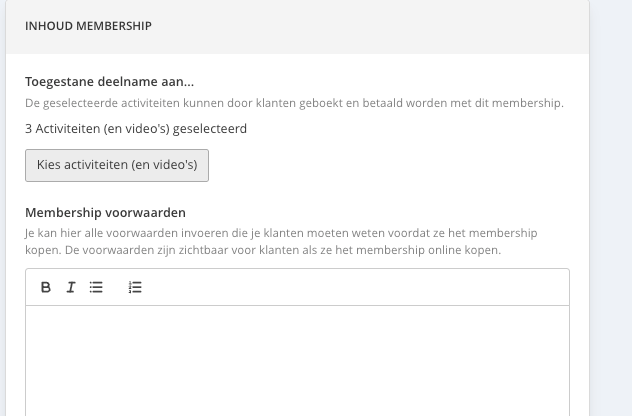
Task: Insert a bulleted list in the editor
Action: pos(96,287)
